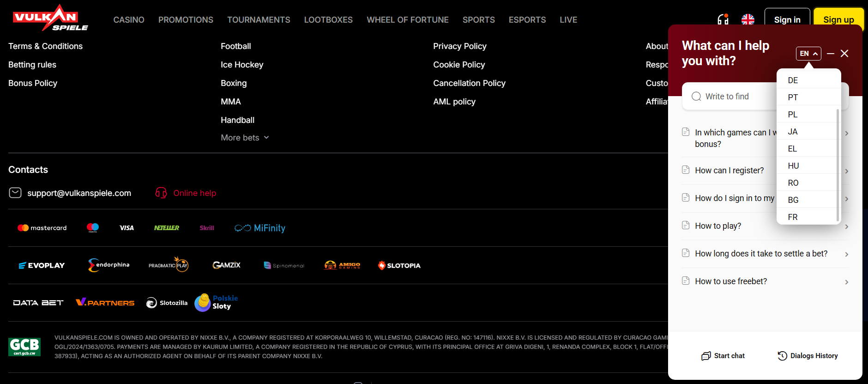Minimize the help chat widget
868x384 pixels.
(830, 54)
